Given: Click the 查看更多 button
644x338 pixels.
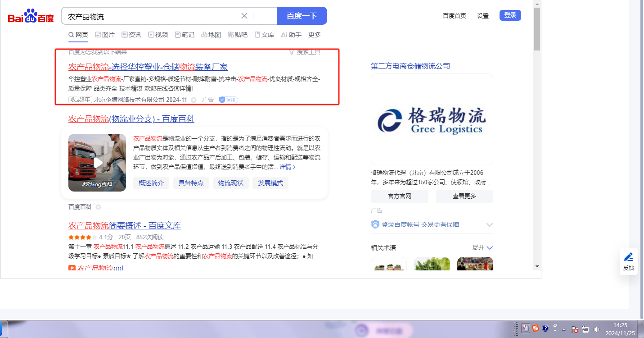Looking at the screenshot, I should [x=464, y=196].
